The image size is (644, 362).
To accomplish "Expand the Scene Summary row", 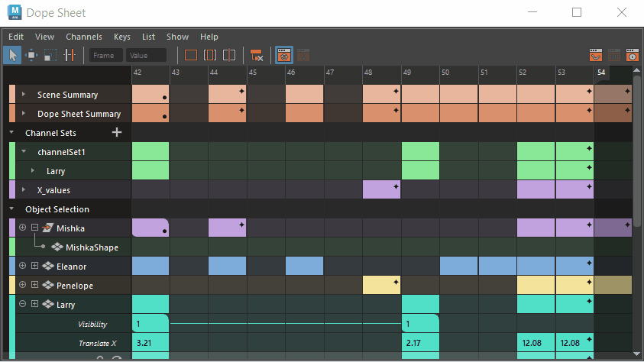I will pyautogui.click(x=24, y=95).
